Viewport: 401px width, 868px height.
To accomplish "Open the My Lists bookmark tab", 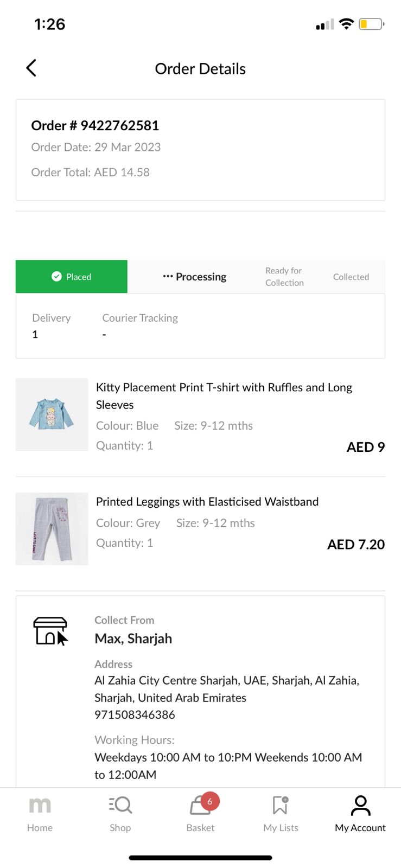I will tap(281, 813).
